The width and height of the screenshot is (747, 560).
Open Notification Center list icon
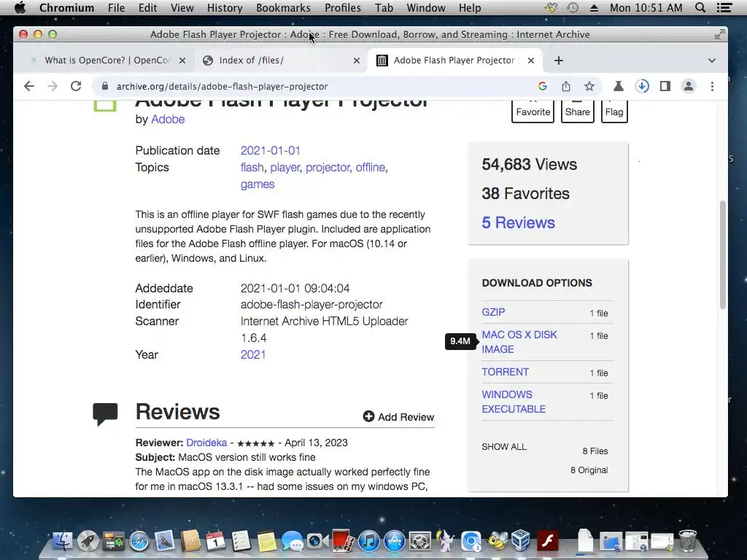(x=724, y=7)
